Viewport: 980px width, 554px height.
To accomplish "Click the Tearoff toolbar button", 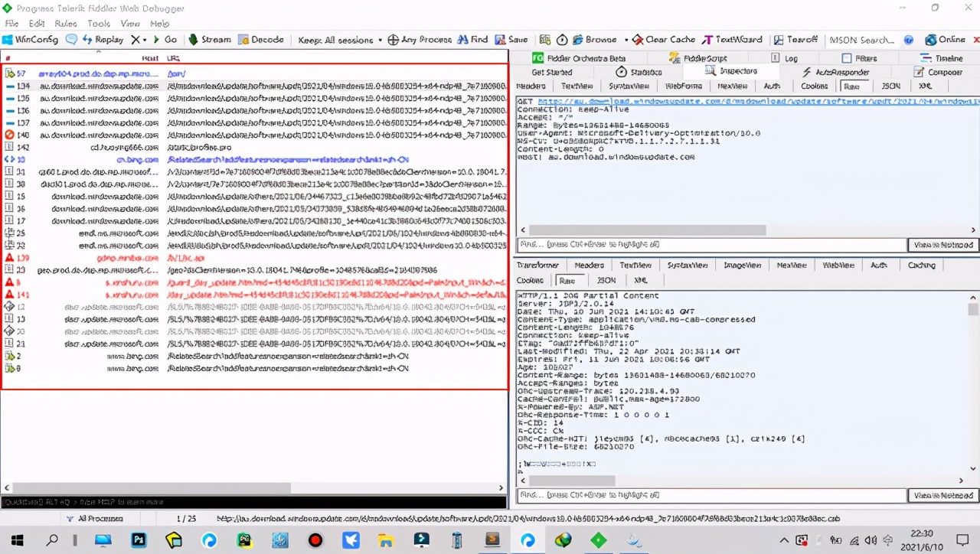I will point(795,40).
